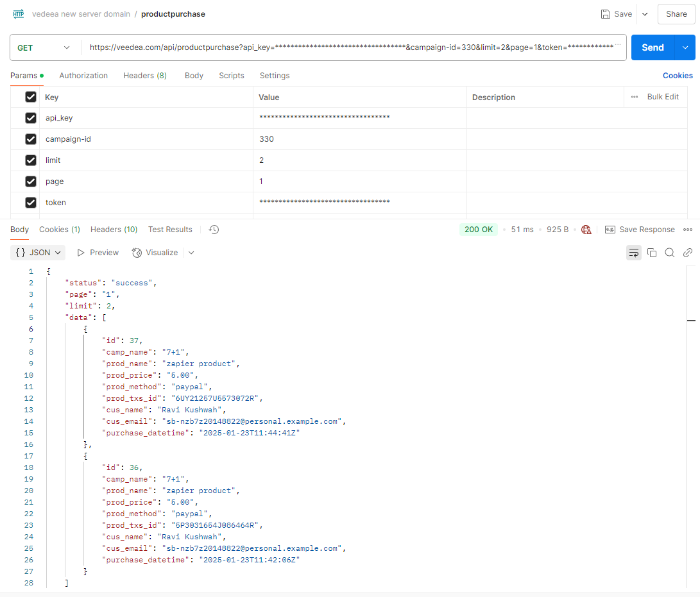Click the Save floppy disk icon
Image resolution: width=700 pixels, height=597 pixels.
coord(605,14)
